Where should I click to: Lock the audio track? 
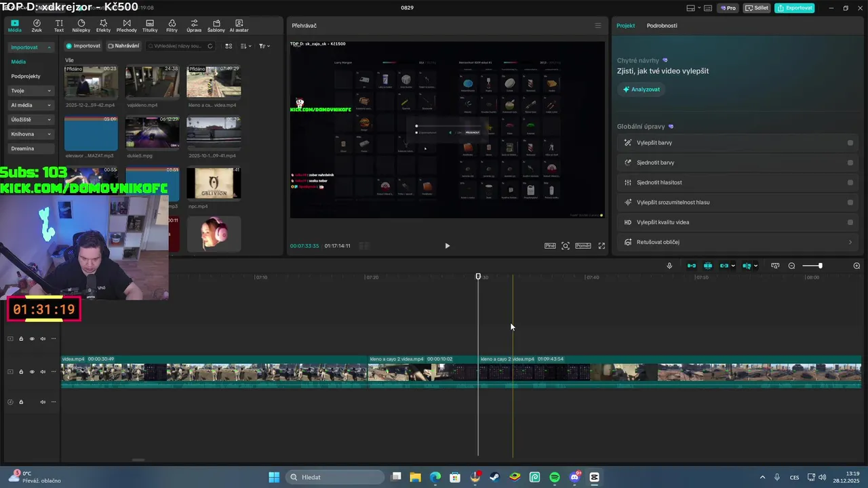click(x=21, y=402)
